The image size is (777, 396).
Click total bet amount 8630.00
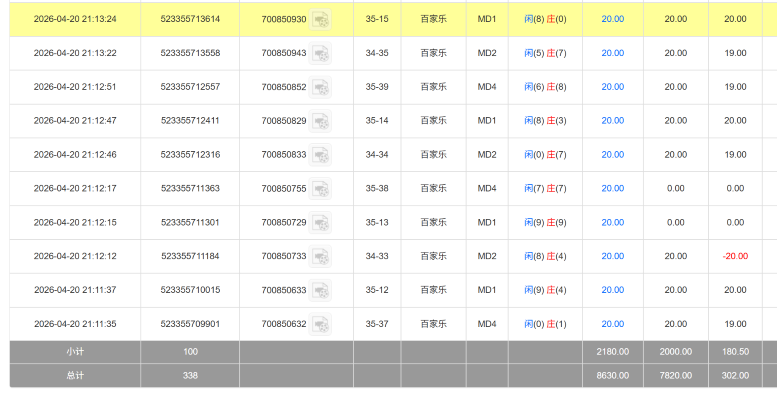[x=612, y=376]
